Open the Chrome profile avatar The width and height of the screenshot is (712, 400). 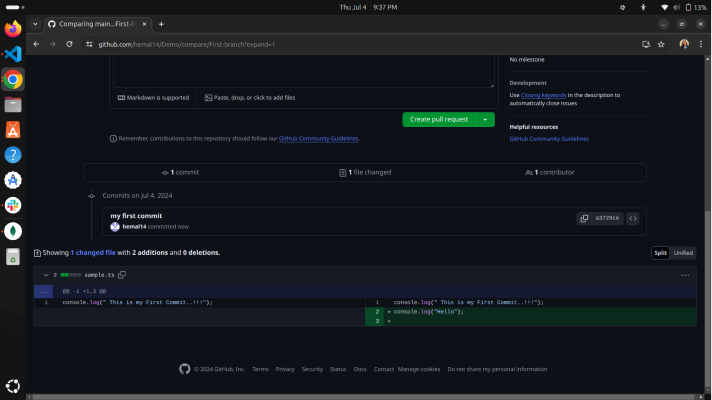[684, 44]
